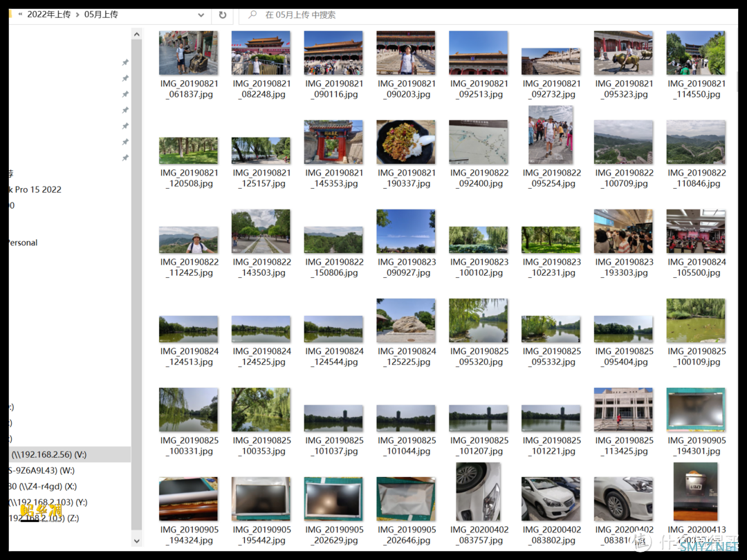Select thumbnail IMG_20190825_101207.jpg
747x560 pixels.
coord(479,418)
